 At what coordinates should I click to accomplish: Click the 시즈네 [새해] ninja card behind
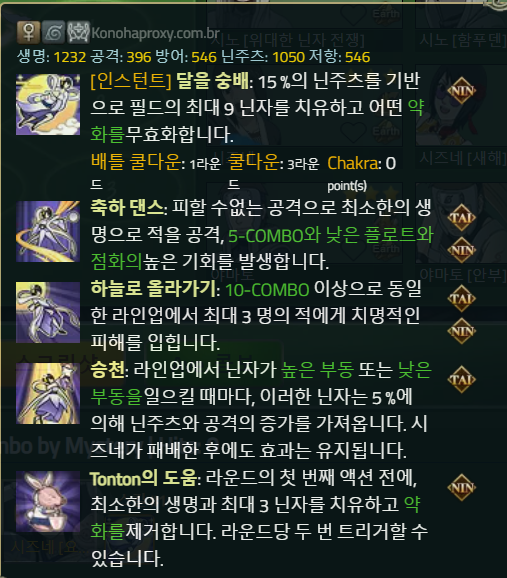[462, 159]
